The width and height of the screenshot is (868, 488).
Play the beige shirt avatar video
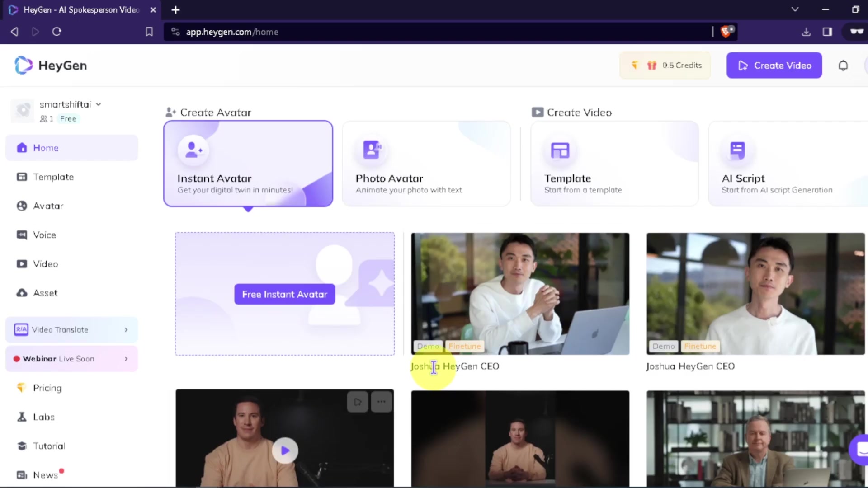285,450
